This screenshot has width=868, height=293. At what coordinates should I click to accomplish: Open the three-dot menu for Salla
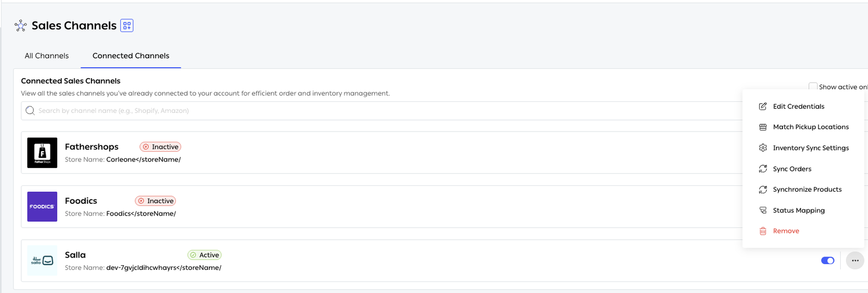pos(855,261)
